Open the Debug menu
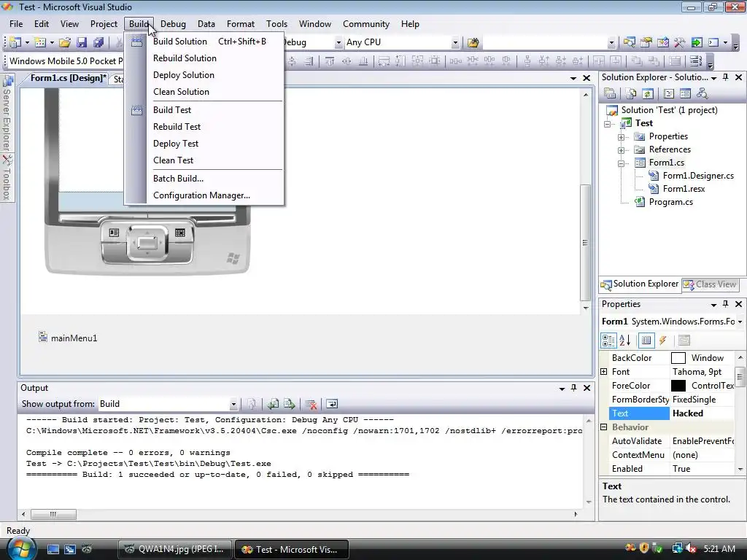This screenshot has height=560, width=747. (173, 24)
